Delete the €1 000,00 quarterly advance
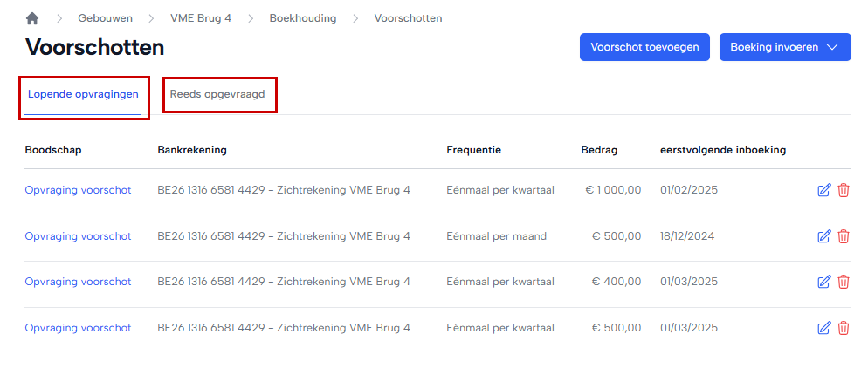The image size is (868, 375). (844, 190)
